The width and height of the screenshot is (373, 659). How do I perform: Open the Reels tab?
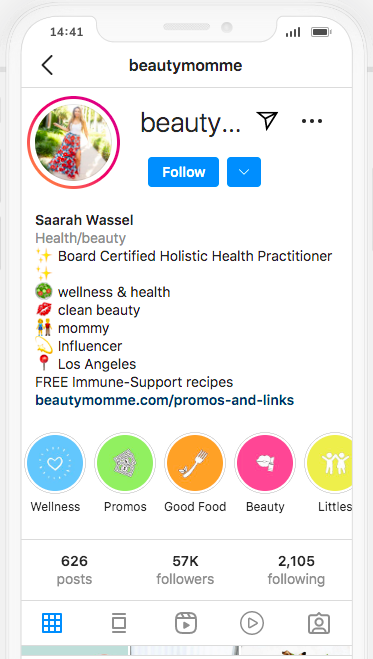point(186,623)
